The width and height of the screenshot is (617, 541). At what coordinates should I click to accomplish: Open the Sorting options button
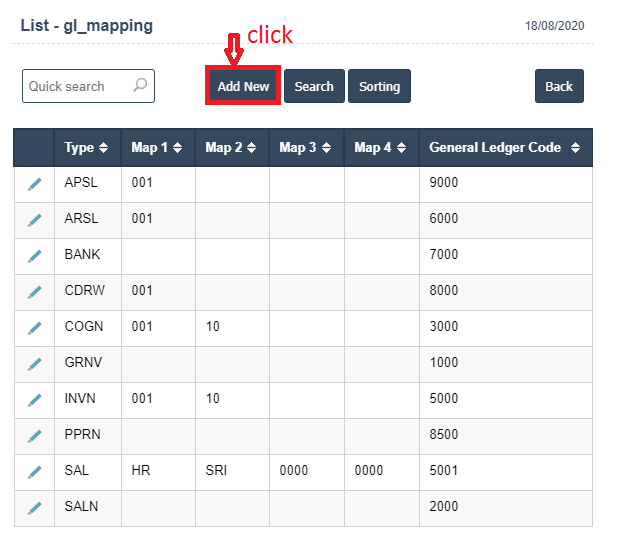(379, 86)
